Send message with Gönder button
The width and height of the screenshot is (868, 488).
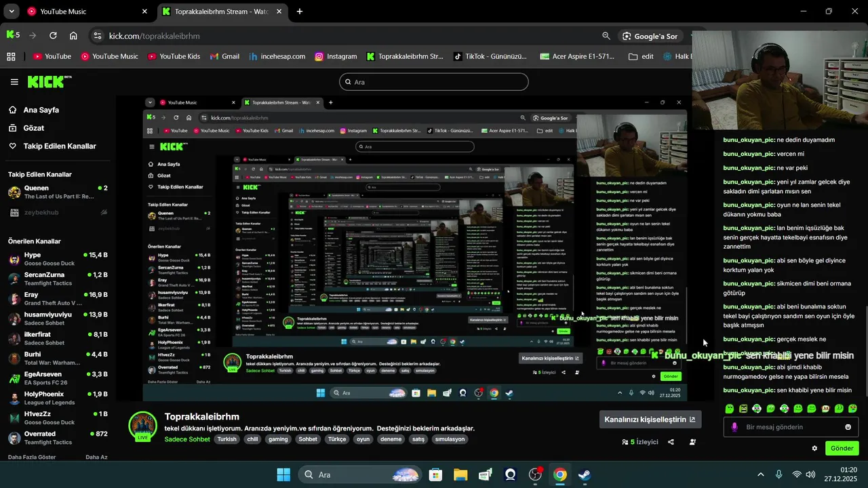[x=842, y=448]
